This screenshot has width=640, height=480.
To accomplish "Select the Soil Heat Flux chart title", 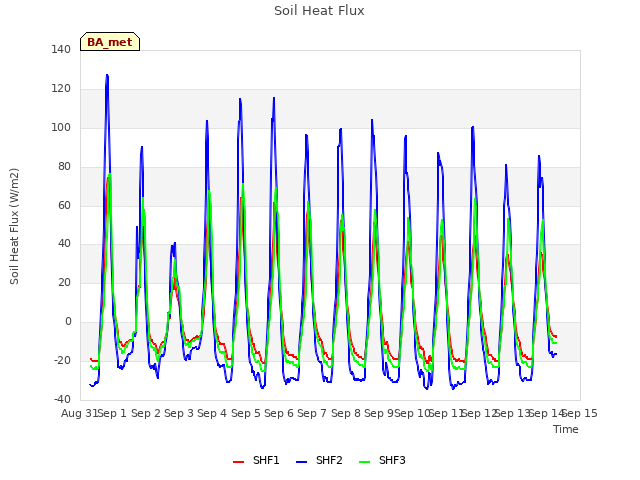I will [319, 11].
